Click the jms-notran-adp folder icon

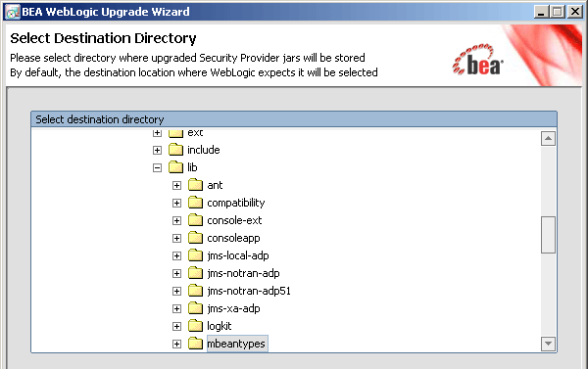(195, 273)
